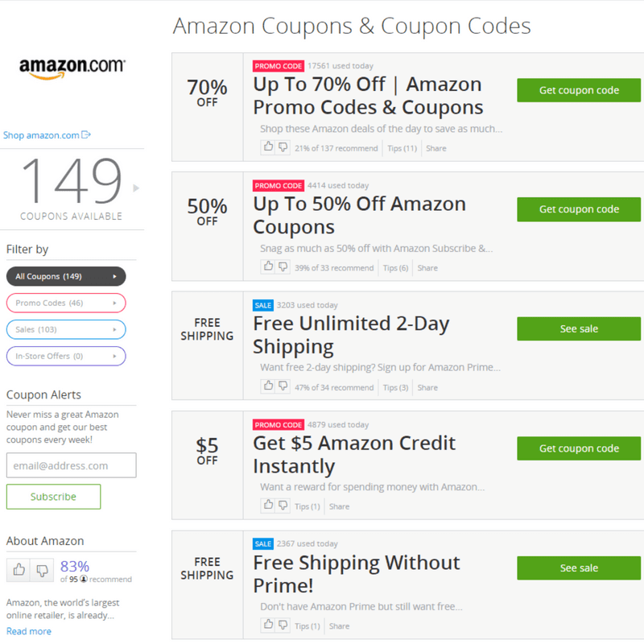Select the All Coupons (149) filter
The image size is (644, 644).
point(66,276)
